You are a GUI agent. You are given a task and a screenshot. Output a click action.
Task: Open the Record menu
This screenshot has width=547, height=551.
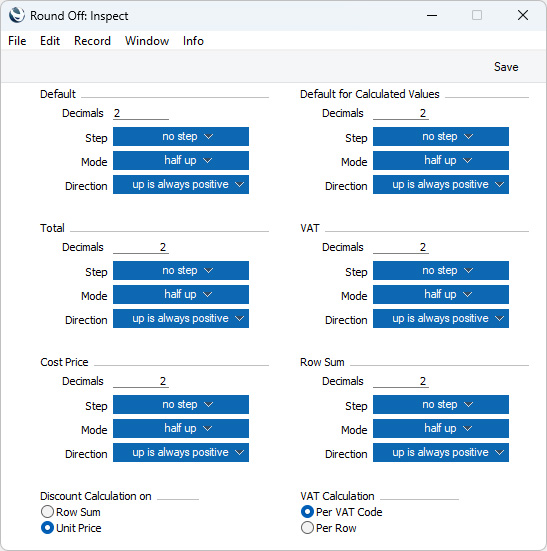(x=92, y=41)
